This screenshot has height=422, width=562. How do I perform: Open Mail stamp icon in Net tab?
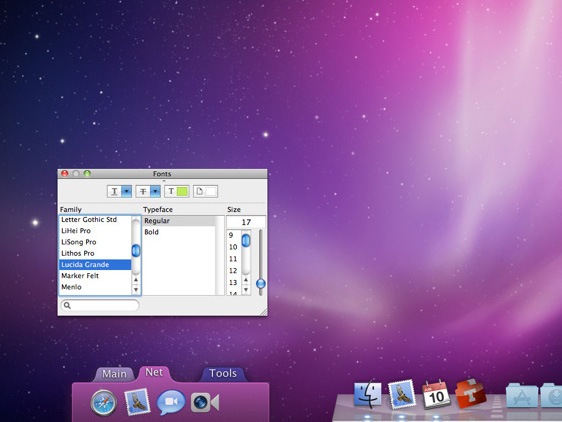point(137,402)
